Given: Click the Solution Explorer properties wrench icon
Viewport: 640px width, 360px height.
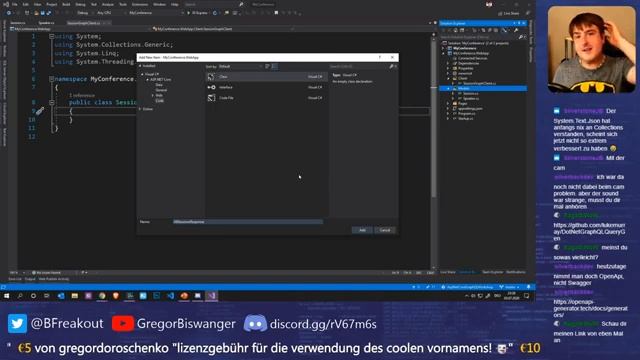Looking at the screenshot, I should tap(516, 30).
